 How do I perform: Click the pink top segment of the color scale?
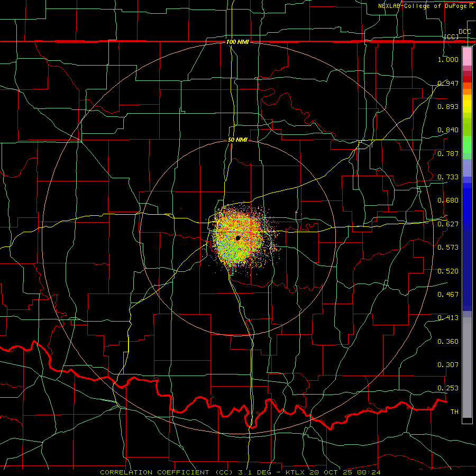click(x=467, y=56)
